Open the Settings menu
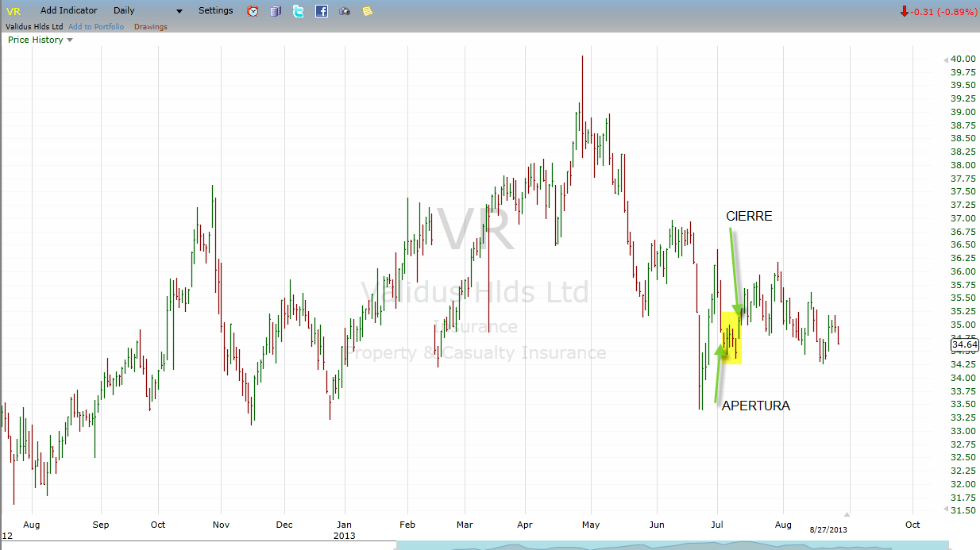980x550 pixels. pos(216,11)
